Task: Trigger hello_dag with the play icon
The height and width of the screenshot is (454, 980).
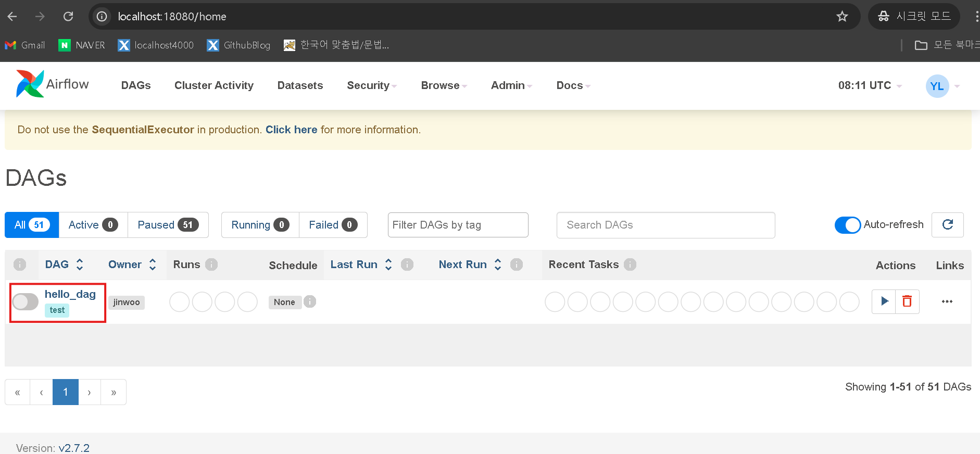Action: point(884,301)
